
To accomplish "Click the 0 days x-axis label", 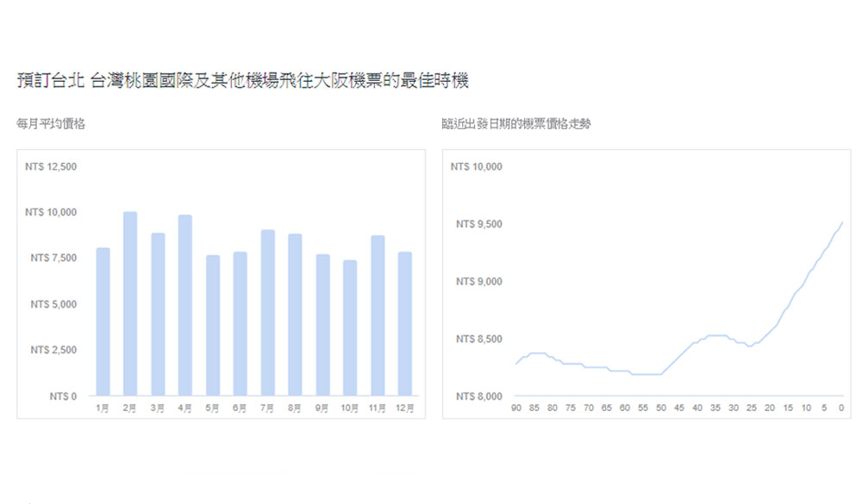I will click(841, 408).
